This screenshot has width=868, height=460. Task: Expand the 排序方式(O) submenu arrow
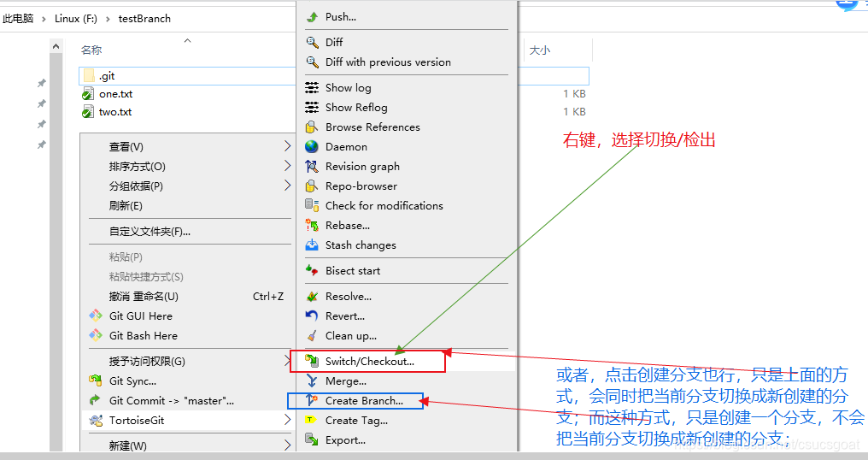(287, 166)
